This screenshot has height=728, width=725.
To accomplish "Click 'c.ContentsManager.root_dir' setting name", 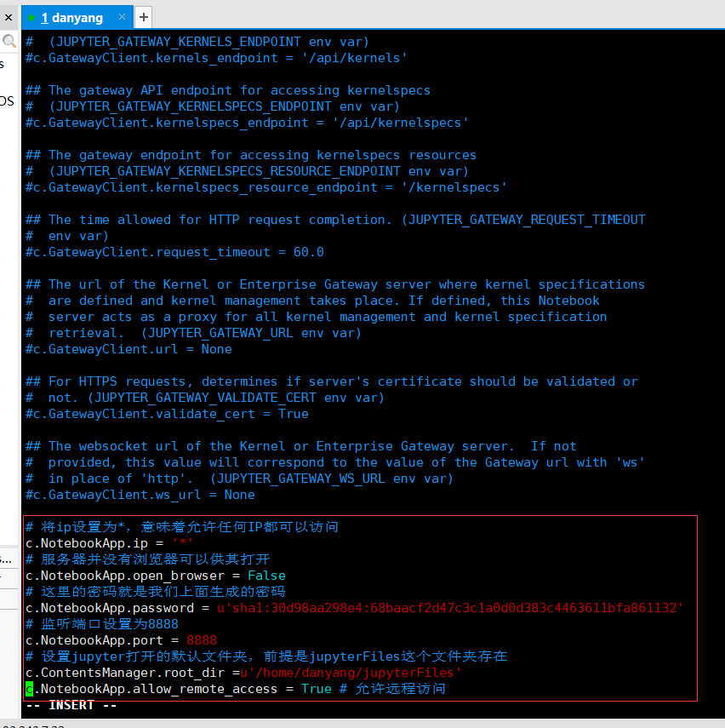I will pos(125,673).
